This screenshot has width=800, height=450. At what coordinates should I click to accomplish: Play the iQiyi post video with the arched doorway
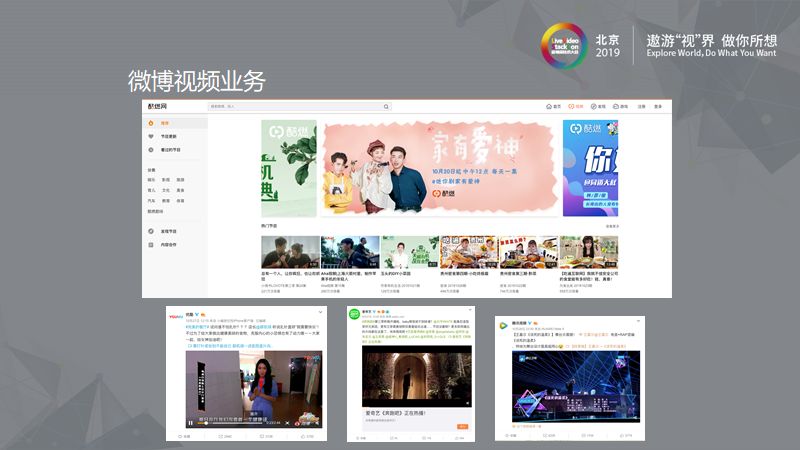tap(417, 376)
